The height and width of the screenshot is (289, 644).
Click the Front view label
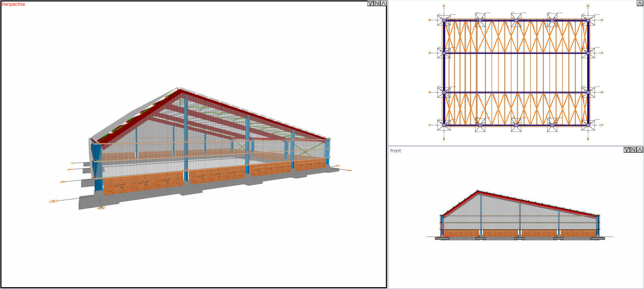pos(395,151)
